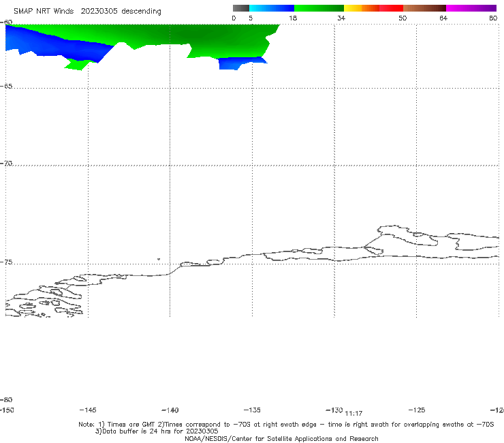Click the magenta-purple 64-80 segment of color bar
504x443 pixels.
471,8
